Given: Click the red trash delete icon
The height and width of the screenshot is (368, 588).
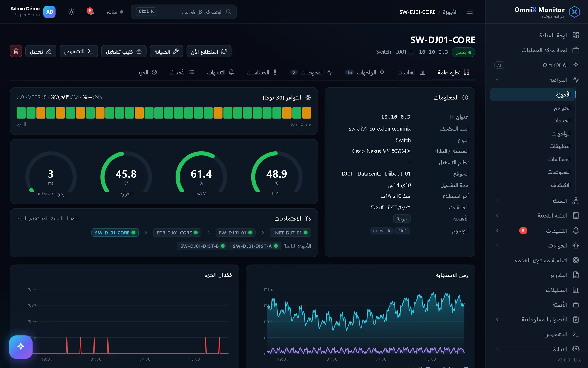Looking at the screenshot, I should tap(16, 51).
